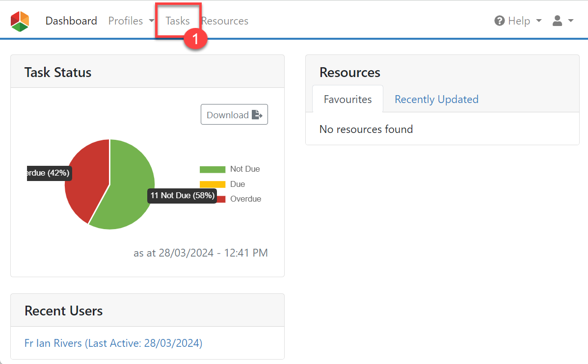588x364 pixels.
Task: Click the user account avatar icon
Action: coord(557,21)
